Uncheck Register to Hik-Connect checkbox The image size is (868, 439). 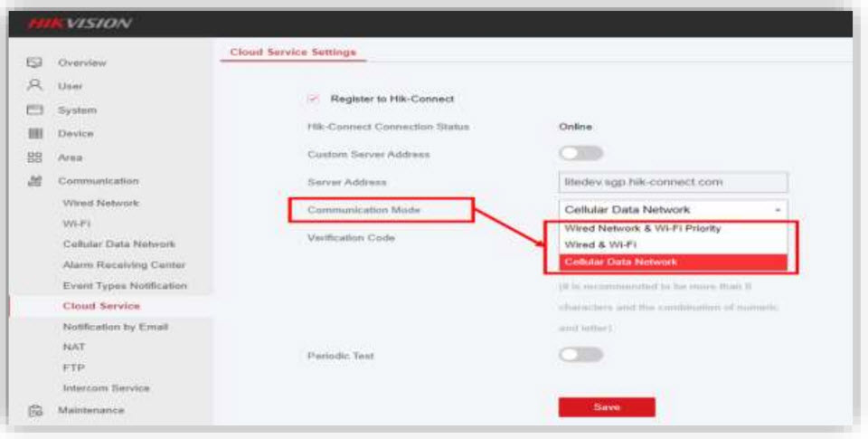315,98
